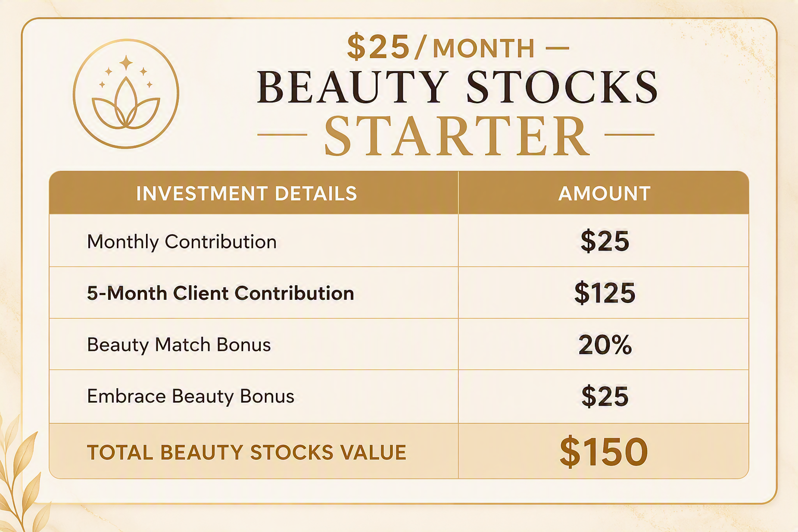
Task: Click the gold STARTER word
Action: click(x=457, y=136)
